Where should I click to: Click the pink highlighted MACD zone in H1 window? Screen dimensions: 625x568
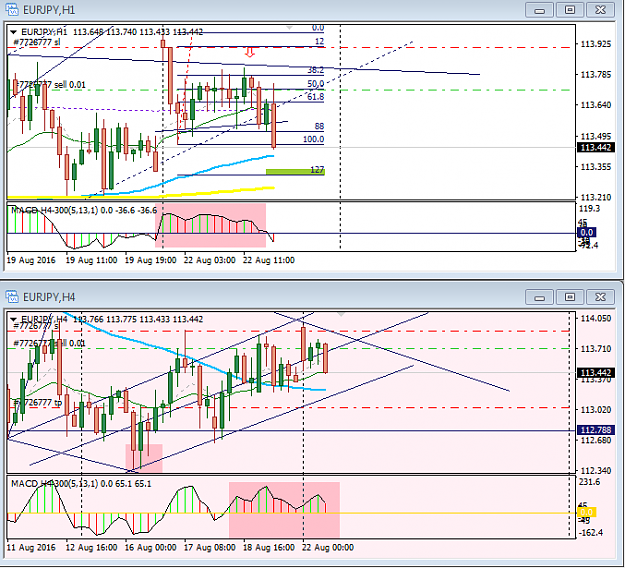(x=210, y=225)
